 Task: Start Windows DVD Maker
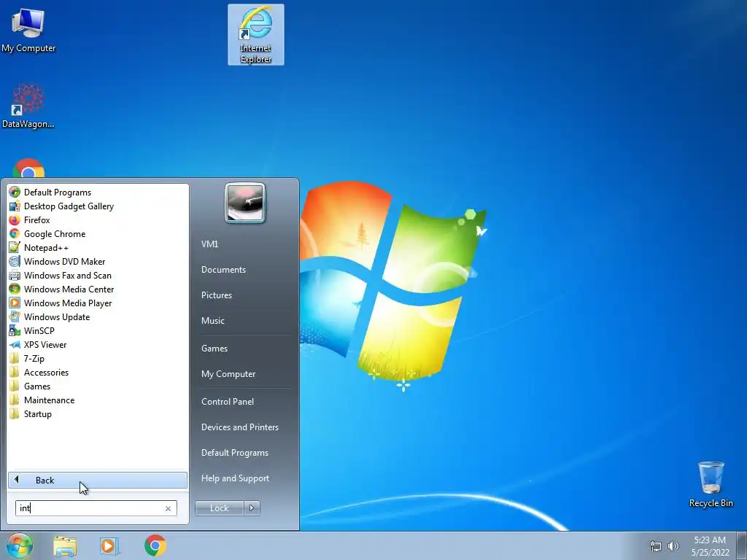tap(98, 262)
